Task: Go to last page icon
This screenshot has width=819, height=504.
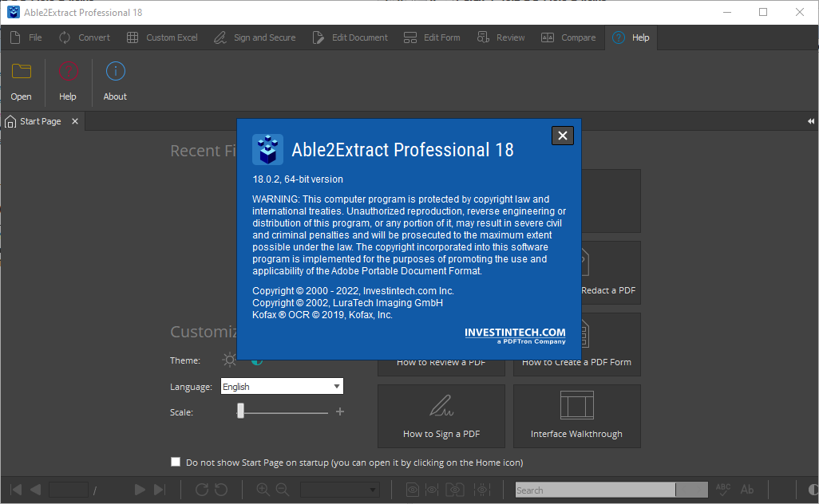Action: [160, 490]
